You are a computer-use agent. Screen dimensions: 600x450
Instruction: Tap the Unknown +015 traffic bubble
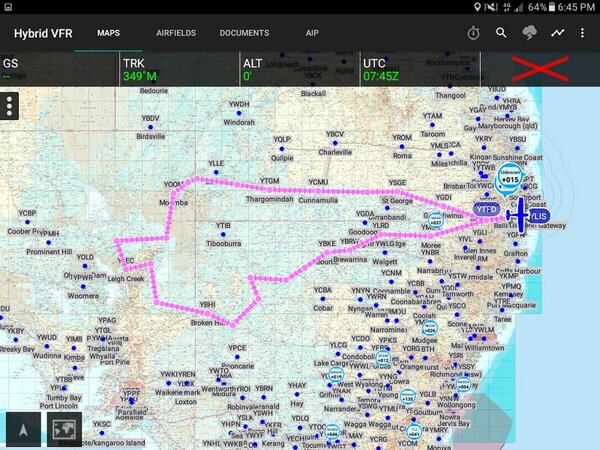(510, 176)
